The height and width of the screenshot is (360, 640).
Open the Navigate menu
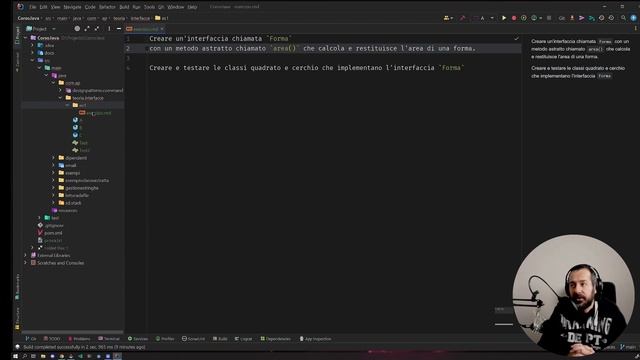72,7
